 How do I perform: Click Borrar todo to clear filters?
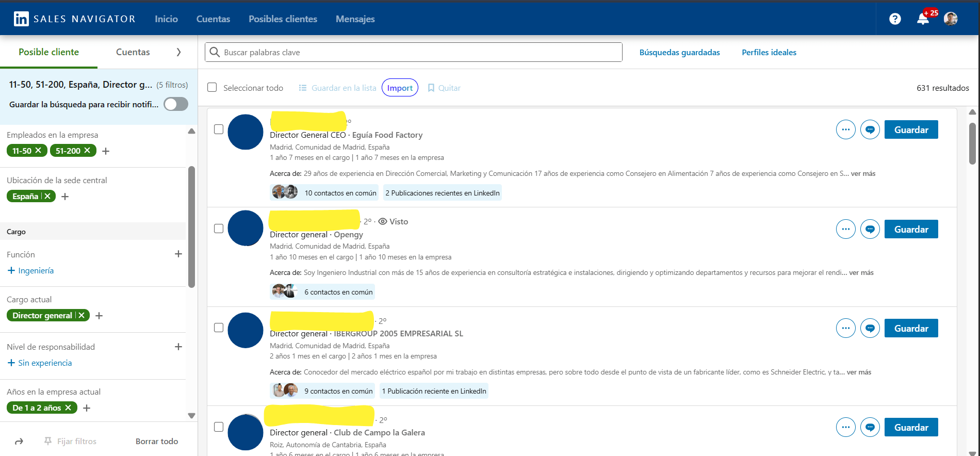(x=157, y=442)
